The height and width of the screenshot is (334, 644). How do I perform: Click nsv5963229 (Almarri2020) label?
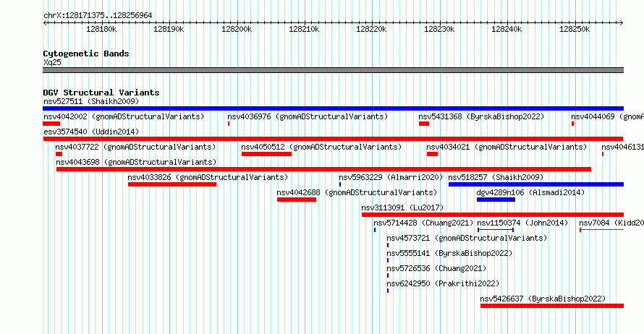(x=391, y=177)
